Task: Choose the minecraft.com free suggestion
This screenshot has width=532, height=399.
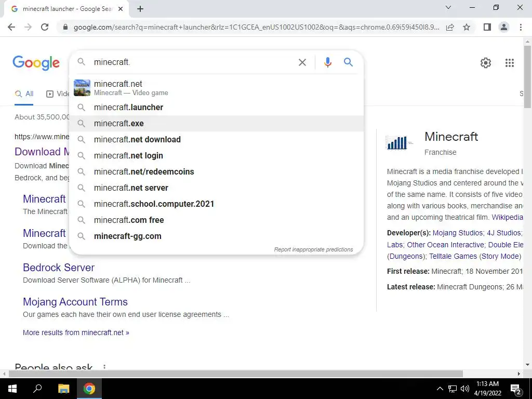Action: [x=216, y=220]
